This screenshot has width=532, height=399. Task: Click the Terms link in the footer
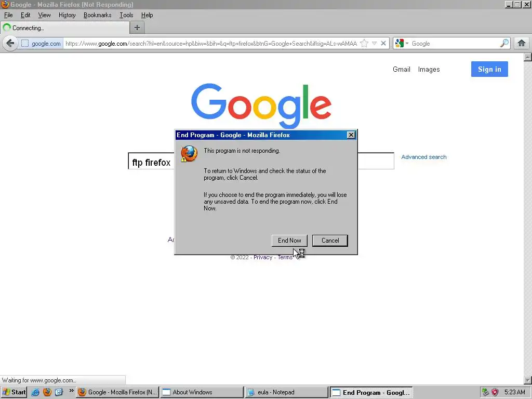coord(285,257)
